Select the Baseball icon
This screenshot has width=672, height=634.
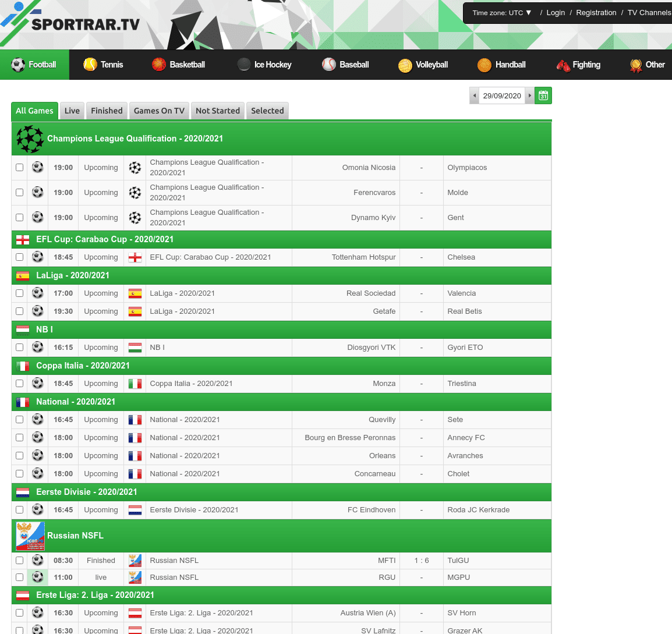click(x=328, y=65)
